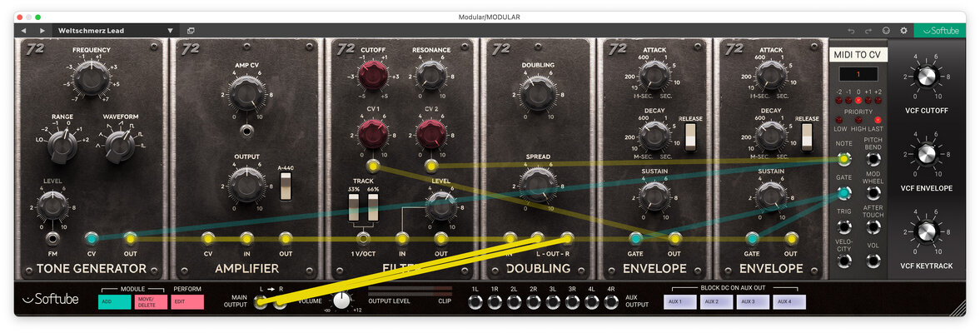
Task: Select the -2 octave LED
Action: pos(839,100)
